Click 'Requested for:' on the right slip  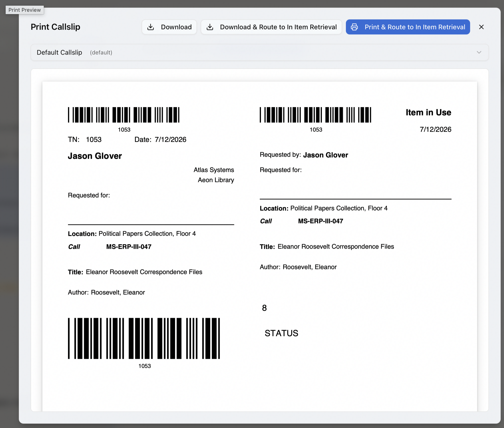281,170
